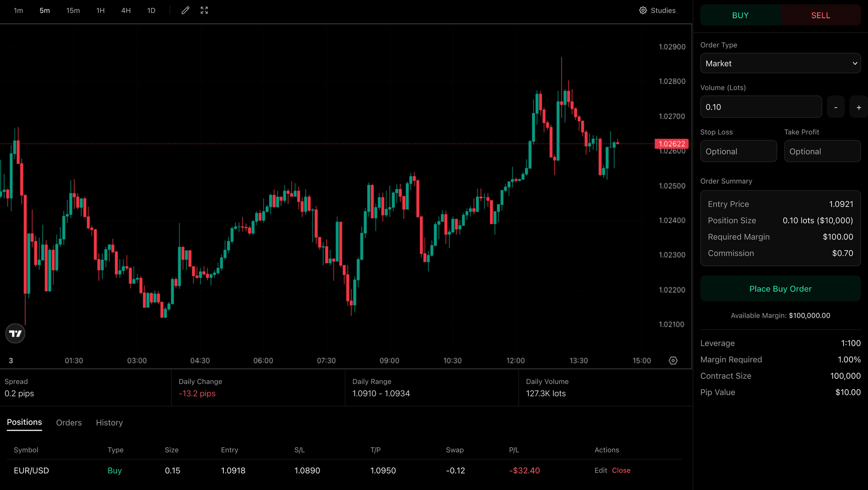Close the EUR/USD position

[621, 471]
